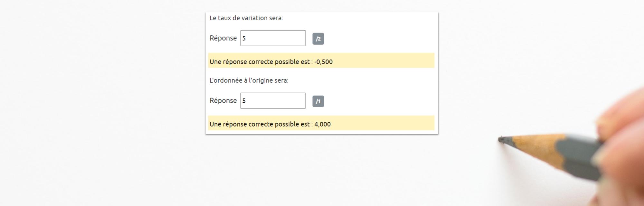
Task: Click the Réponse label beside the /1 badge
Action: click(x=223, y=101)
